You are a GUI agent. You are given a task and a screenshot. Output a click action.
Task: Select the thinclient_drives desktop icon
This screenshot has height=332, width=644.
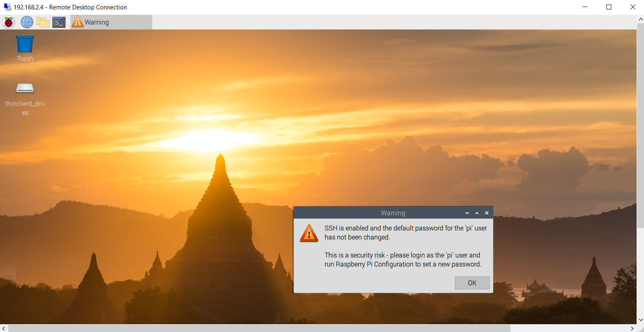click(x=25, y=99)
